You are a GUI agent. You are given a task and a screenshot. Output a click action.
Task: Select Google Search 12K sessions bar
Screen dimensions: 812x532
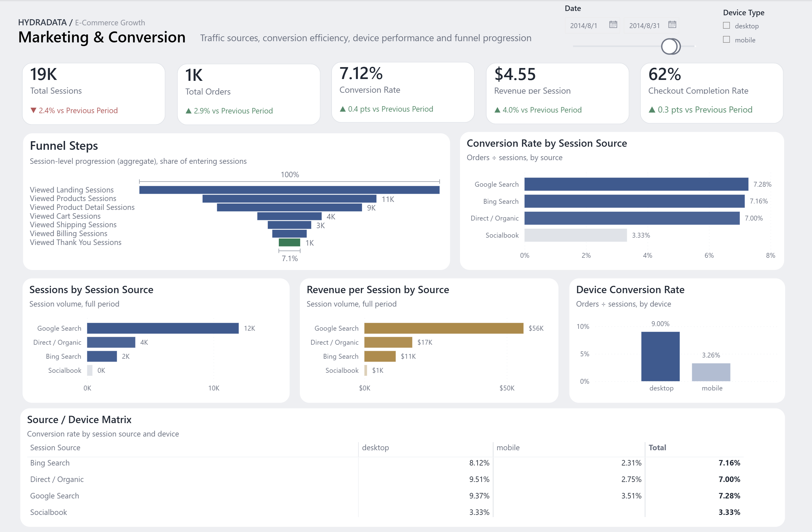pos(163,328)
